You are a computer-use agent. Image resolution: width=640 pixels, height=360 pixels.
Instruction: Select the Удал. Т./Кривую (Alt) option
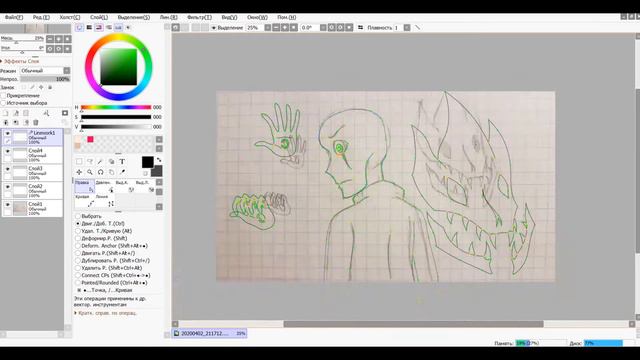coord(78,231)
